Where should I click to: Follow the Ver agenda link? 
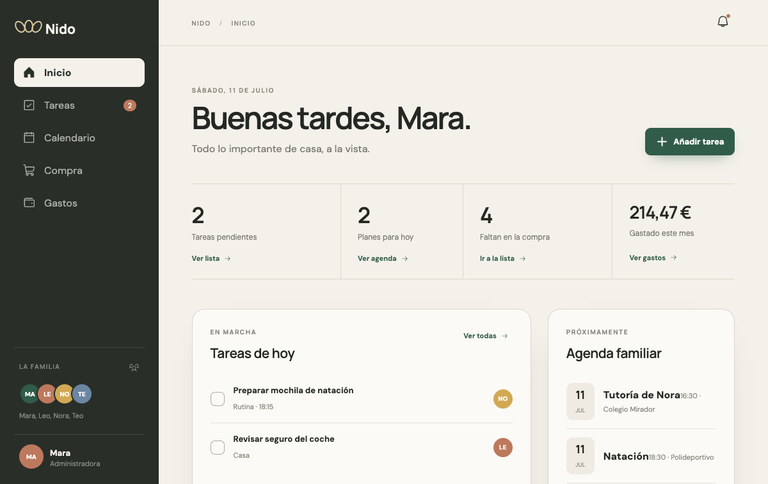click(383, 258)
